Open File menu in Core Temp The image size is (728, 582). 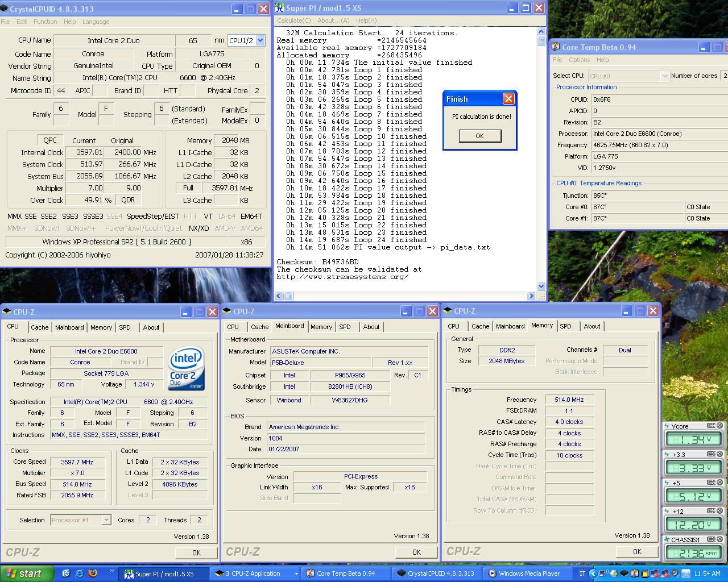[557, 60]
